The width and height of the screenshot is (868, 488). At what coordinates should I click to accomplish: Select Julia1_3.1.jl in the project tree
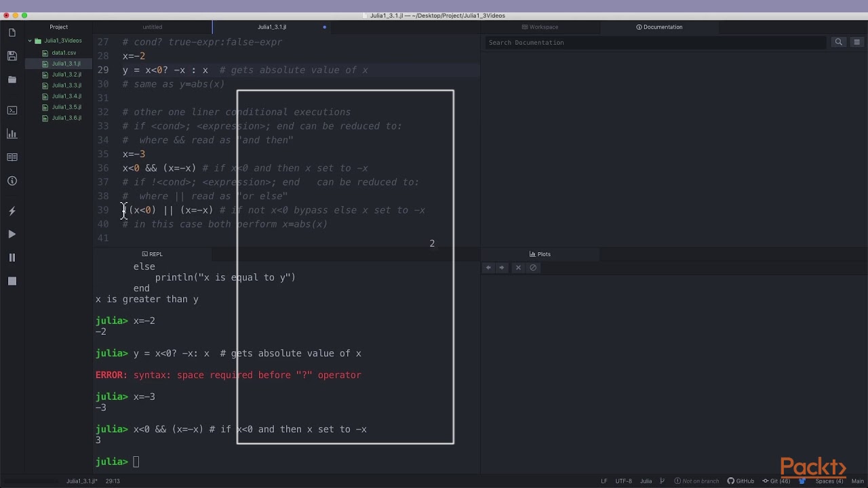[x=66, y=64]
